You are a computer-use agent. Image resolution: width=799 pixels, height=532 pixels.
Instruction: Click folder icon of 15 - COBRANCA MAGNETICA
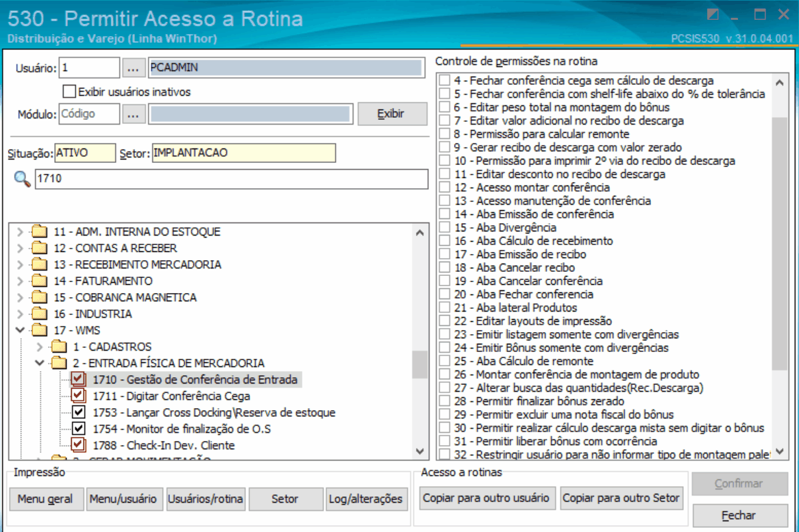point(39,296)
